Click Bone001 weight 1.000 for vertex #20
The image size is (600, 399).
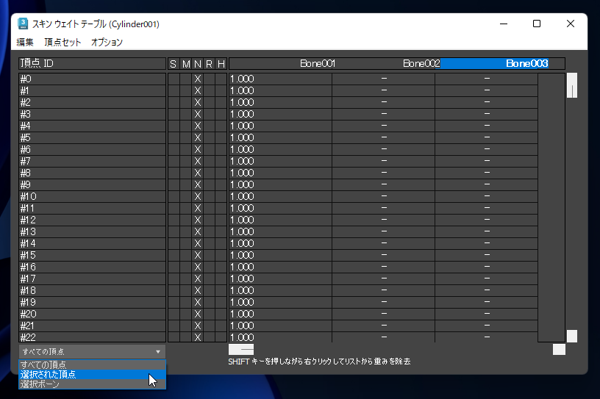280,314
